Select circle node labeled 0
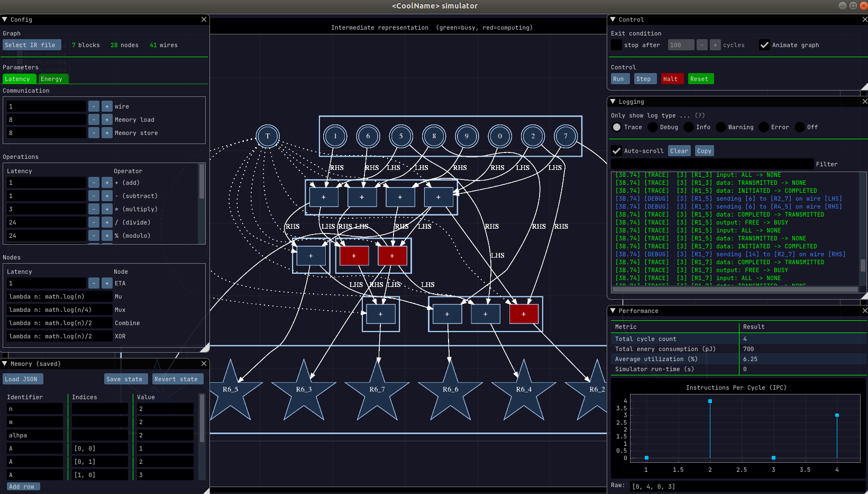The height and width of the screenshot is (494, 868). tap(500, 136)
